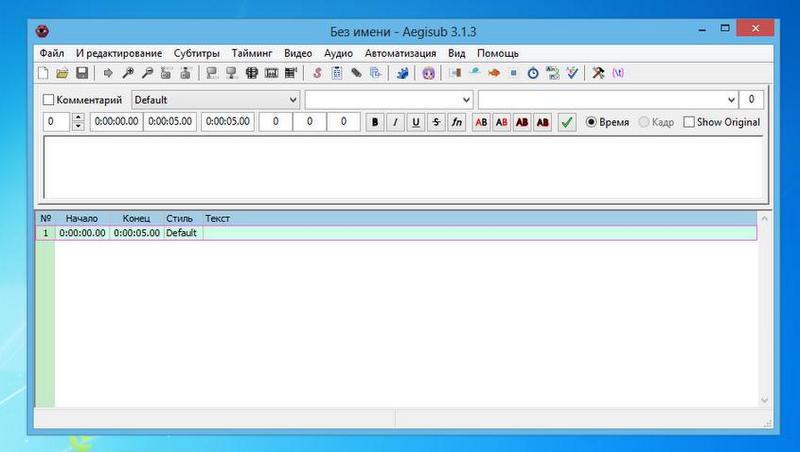Open Resample Resolution square icon
The image size is (800, 452).
(513, 73)
